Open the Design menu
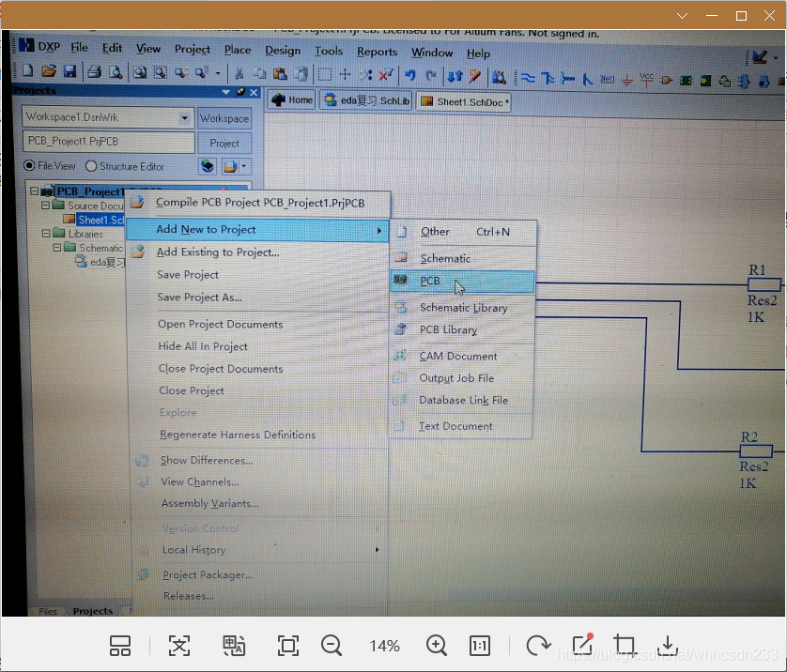Screen dimensions: 787x672 tap(283, 51)
